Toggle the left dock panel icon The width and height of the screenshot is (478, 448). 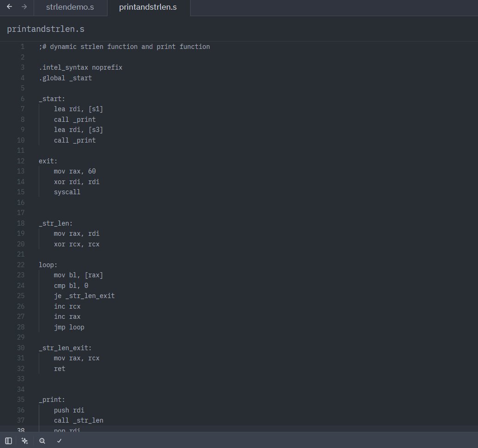click(8, 441)
